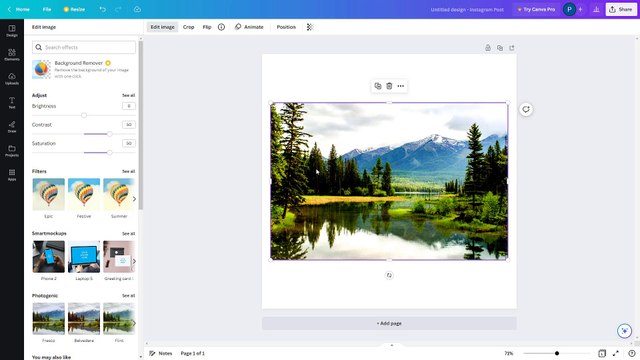Apply the Epic filter thumbnail

(49, 194)
